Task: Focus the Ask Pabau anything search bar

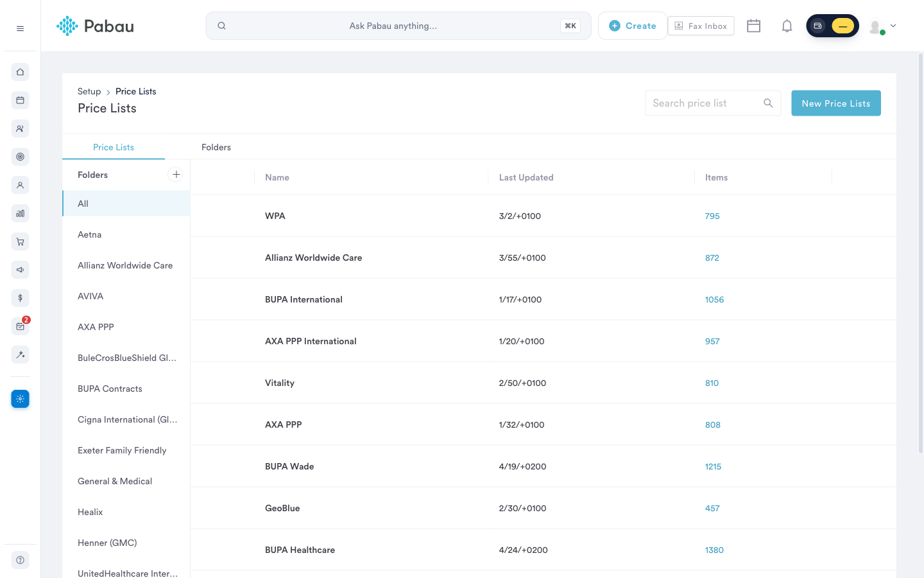Action: coord(398,26)
